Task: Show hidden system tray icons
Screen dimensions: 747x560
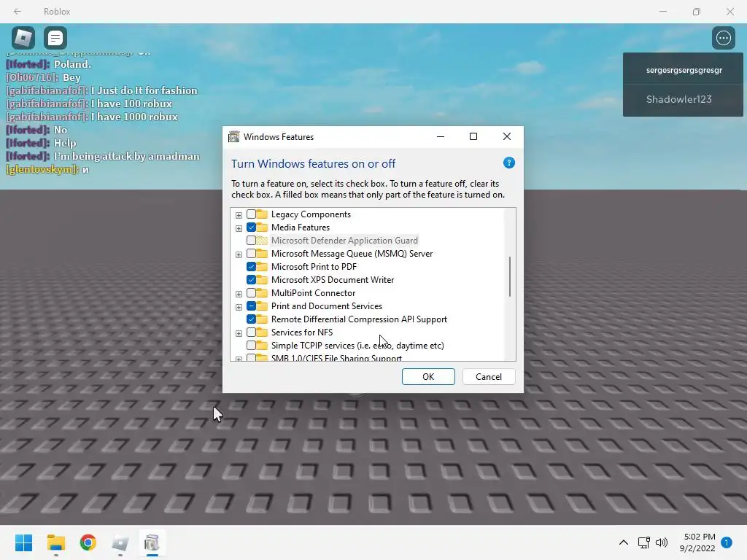Action: (623, 542)
